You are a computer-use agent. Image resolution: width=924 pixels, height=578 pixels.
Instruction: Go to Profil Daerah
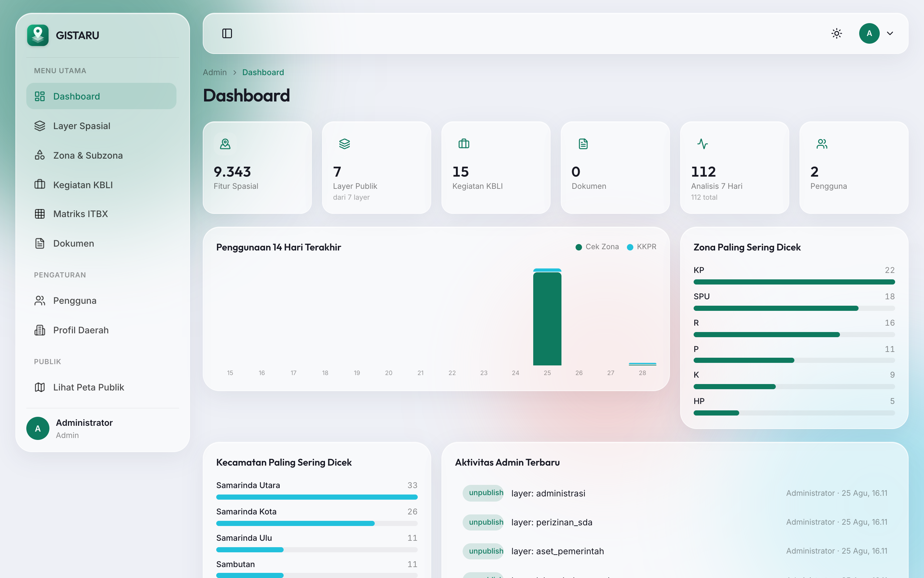[x=101, y=330]
